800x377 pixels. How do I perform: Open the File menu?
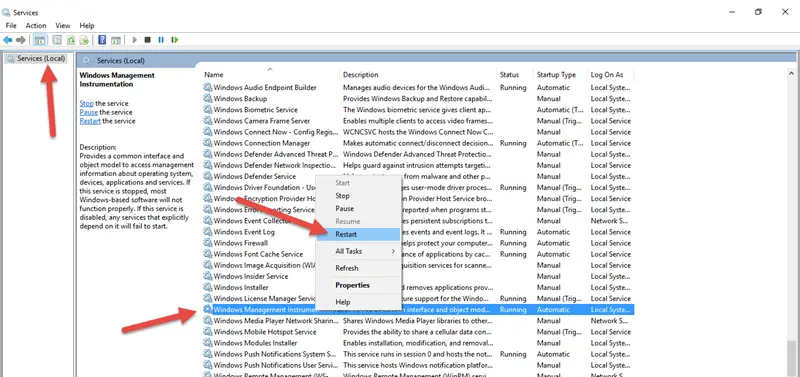click(x=11, y=26)
